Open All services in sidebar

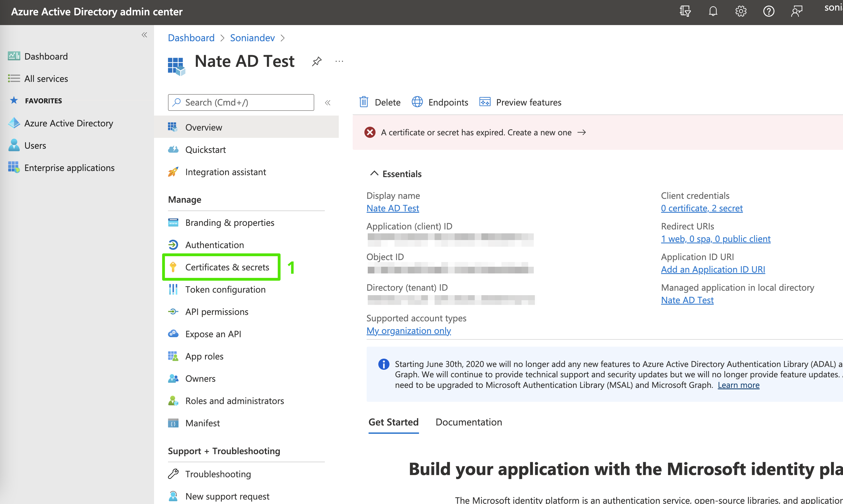tap(46, 79)
